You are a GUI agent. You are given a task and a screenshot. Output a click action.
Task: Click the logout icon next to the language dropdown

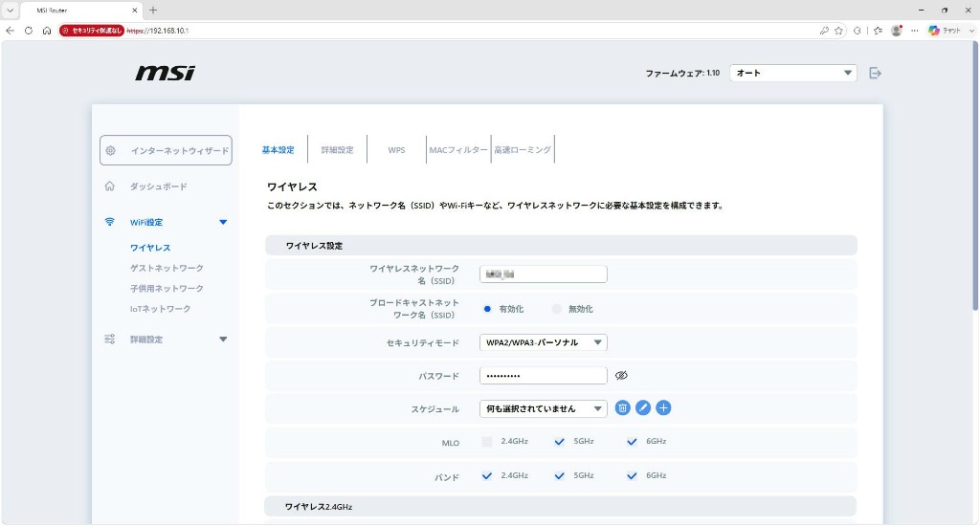point(875,73)
